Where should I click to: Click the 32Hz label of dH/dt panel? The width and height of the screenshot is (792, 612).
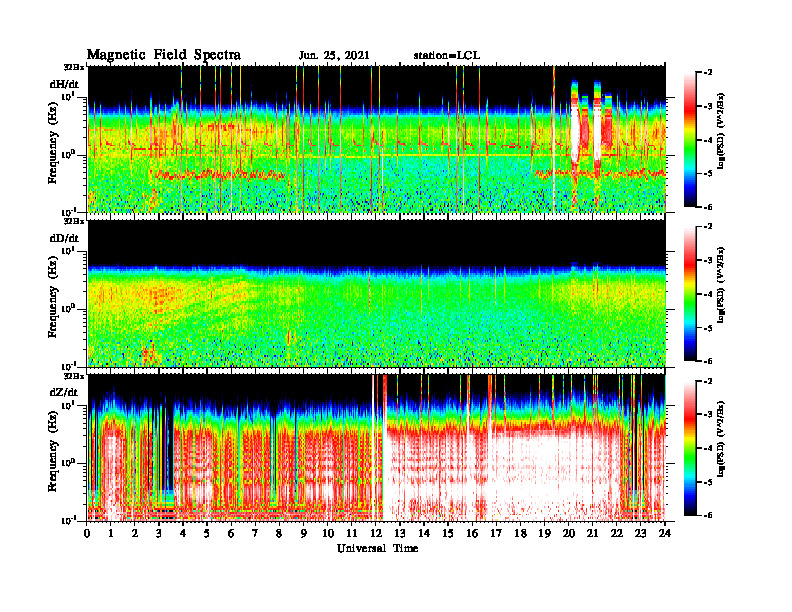click(73, 66)
